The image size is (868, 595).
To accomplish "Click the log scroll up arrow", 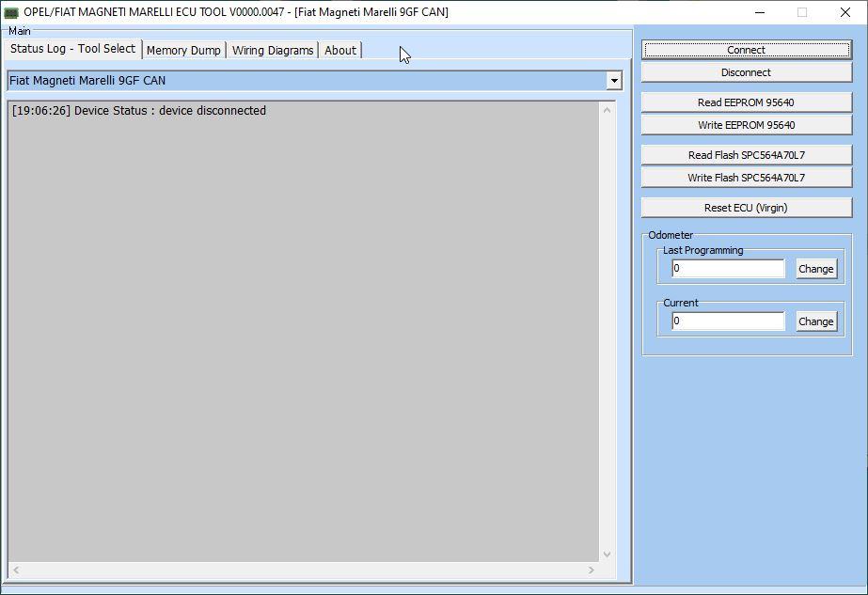I will pyautogui.click(x=608, y=110).
